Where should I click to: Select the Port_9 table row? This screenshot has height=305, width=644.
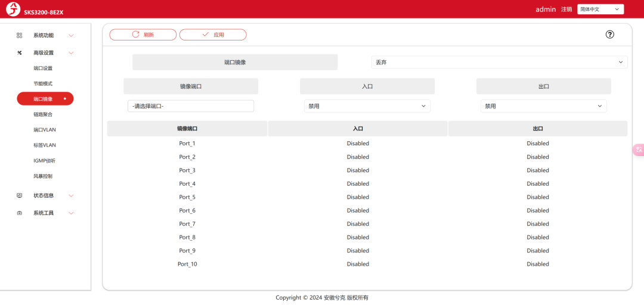[x=367, y=250]
